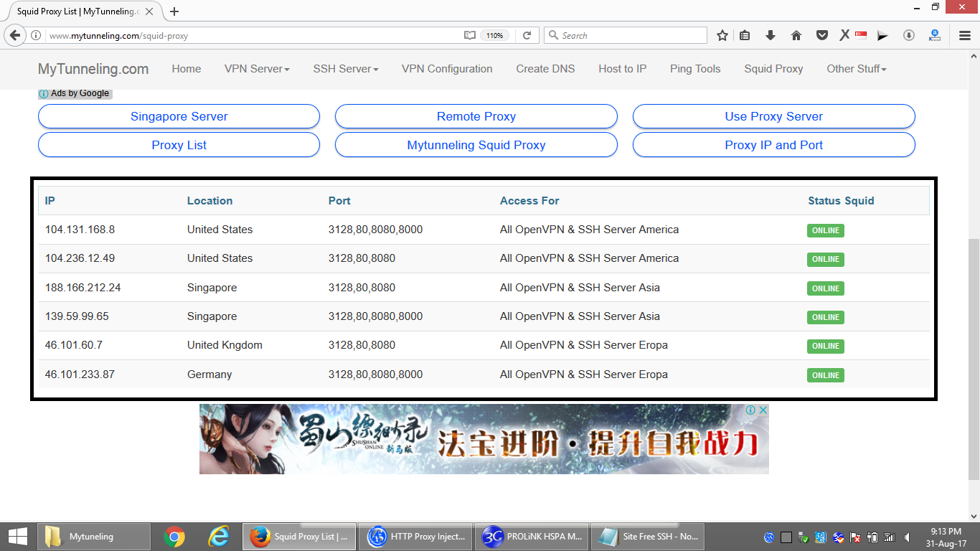The height and width of the screenshot is (551, 980).
Task: Click the Use Proxy Server ad button
Action: click(774, 116)
